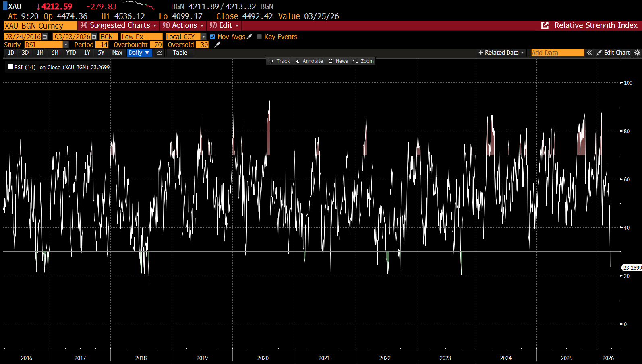Click the pencil icon beside Mov Avgs

249,37
